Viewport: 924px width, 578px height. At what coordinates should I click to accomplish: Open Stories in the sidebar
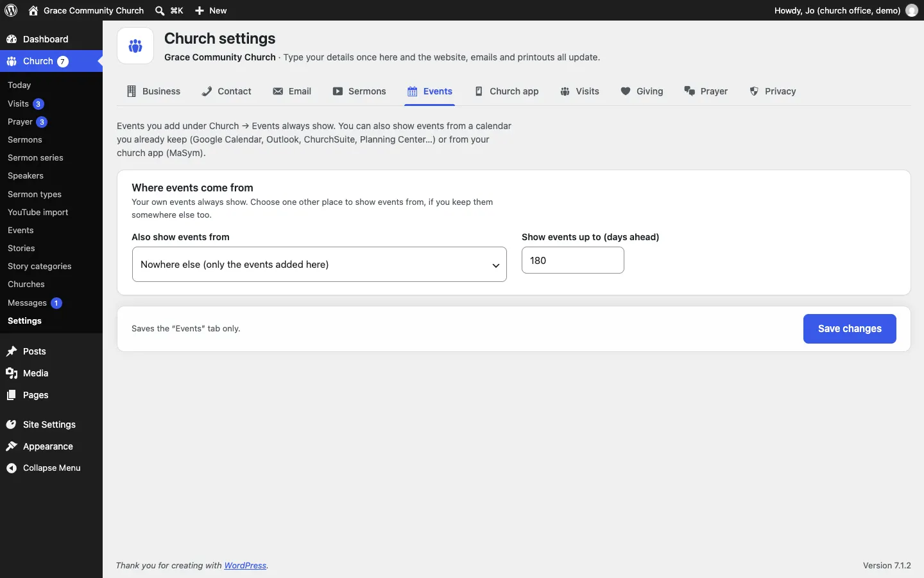click(21, 249)
